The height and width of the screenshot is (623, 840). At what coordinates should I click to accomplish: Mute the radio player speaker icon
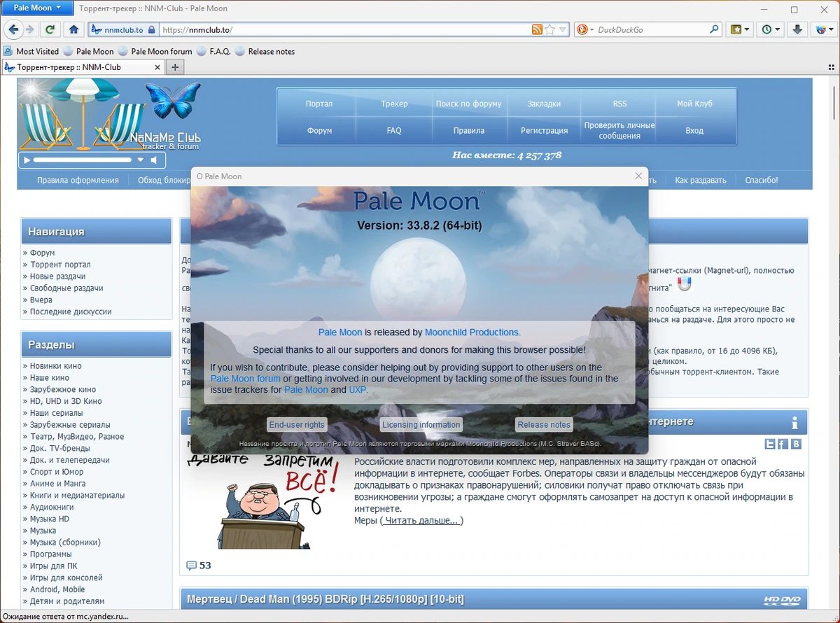pos(154,160)
